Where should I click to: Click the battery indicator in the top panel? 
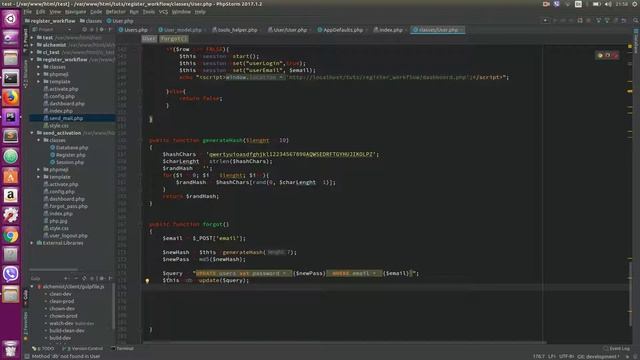[596, 4]
